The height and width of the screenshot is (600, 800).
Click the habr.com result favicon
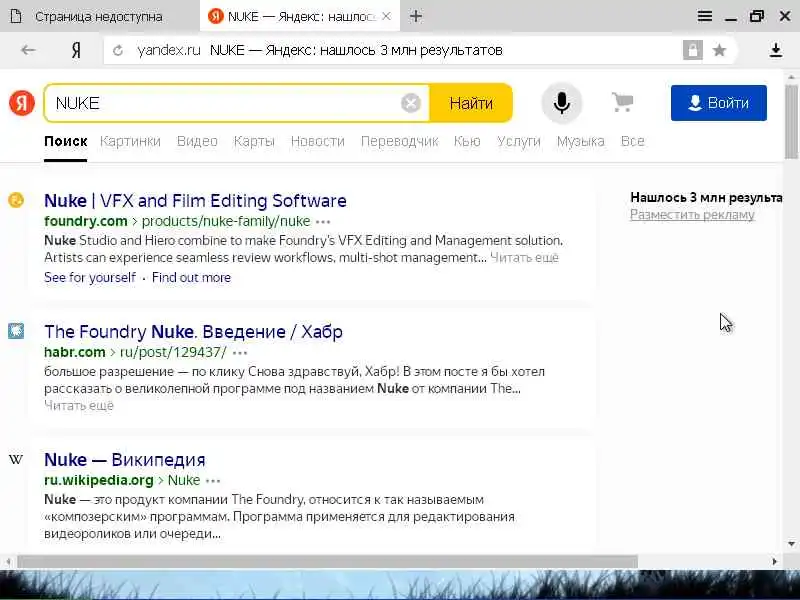click(16, 331)
